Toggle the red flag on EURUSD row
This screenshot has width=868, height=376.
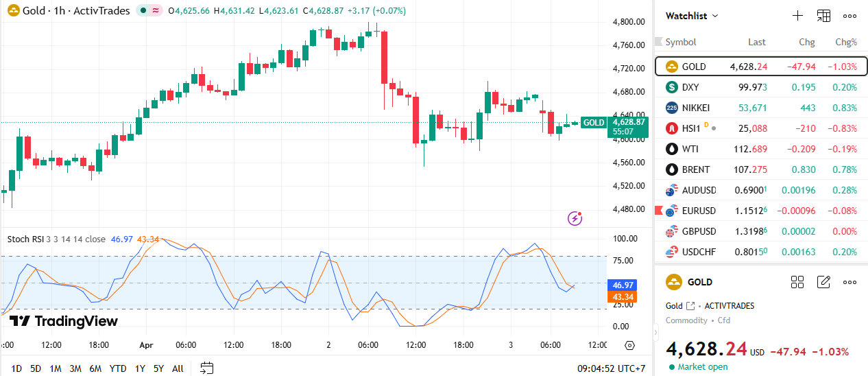tap(660, 210)
